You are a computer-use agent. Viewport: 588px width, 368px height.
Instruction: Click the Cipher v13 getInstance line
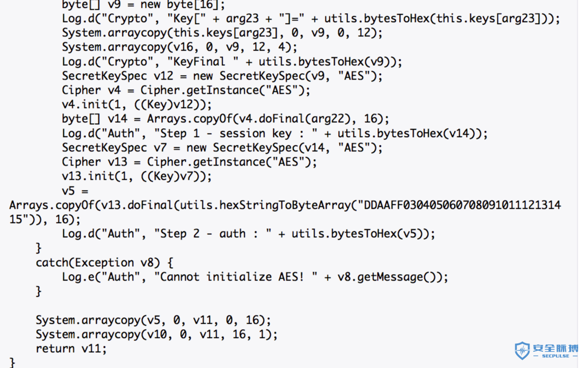click(x=189, y=162)
